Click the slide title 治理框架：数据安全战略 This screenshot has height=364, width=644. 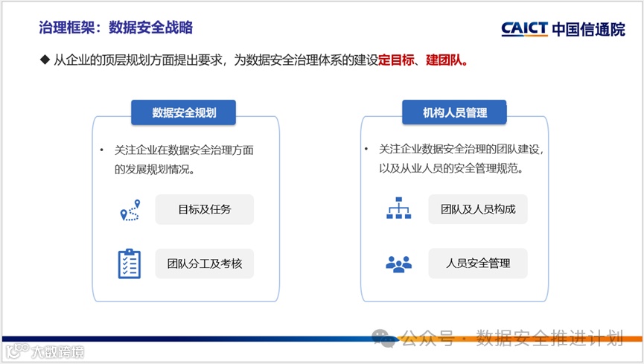[x=116, y=28]
